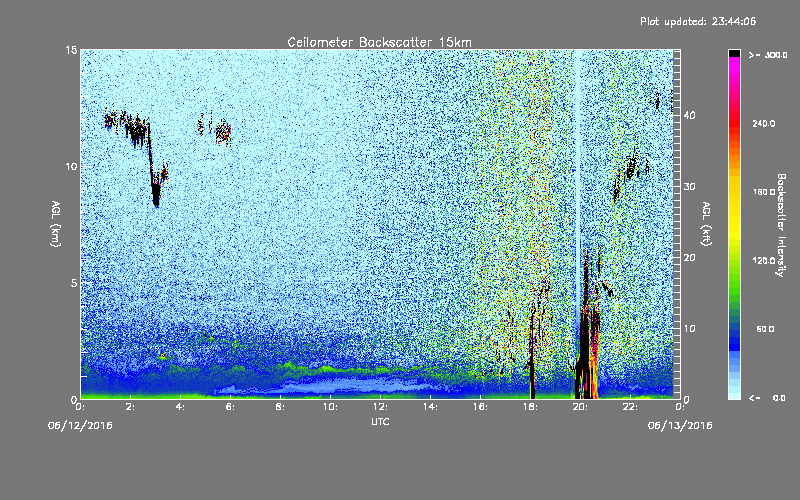Click the '18:' hour tick label
The image size is (800, 500).
pos(530,407)
